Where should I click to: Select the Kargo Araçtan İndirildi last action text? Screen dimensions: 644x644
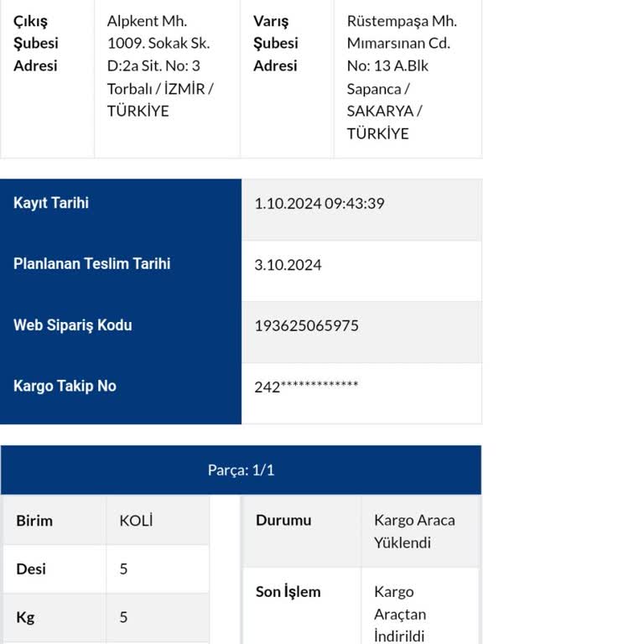pyautogui.click(x=401, y=614)
